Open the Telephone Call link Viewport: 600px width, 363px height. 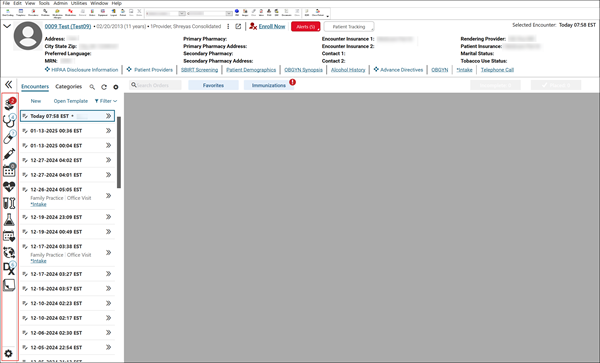tap(497, 70)
